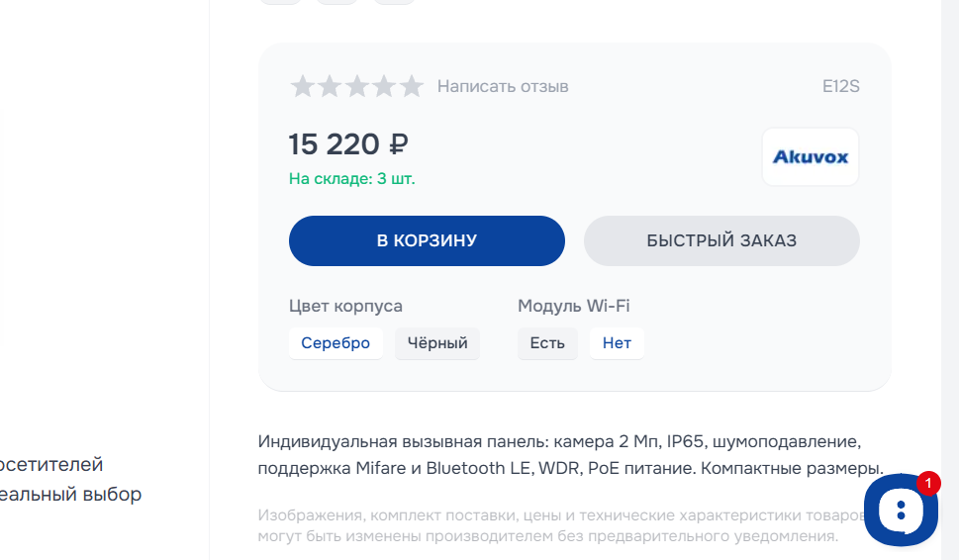
Task: Open the Написать отзыв link
Action: [503, 87]
